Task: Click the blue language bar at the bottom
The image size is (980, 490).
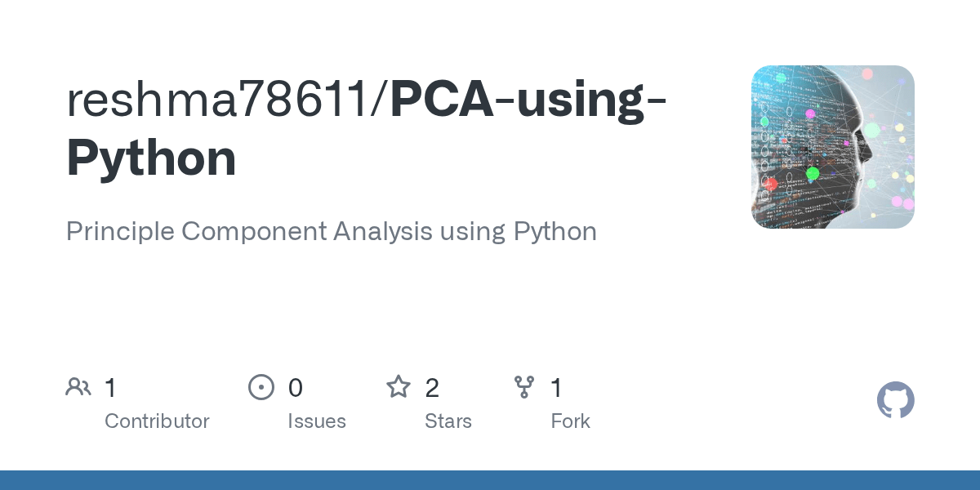Action: [490, 480]
